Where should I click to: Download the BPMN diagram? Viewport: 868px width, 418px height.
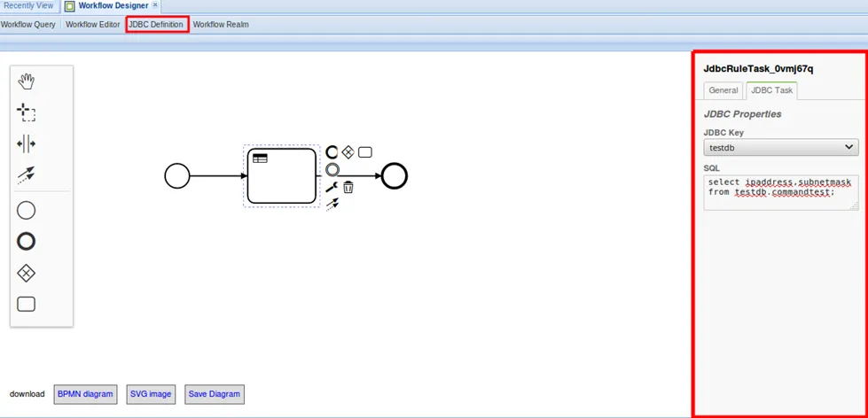pos(85,394)
